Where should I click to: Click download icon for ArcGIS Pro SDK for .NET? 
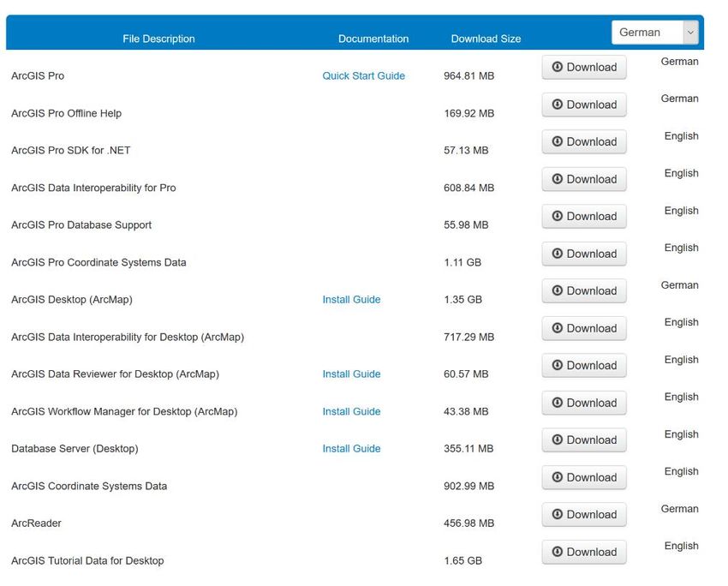tap(558, 142)
